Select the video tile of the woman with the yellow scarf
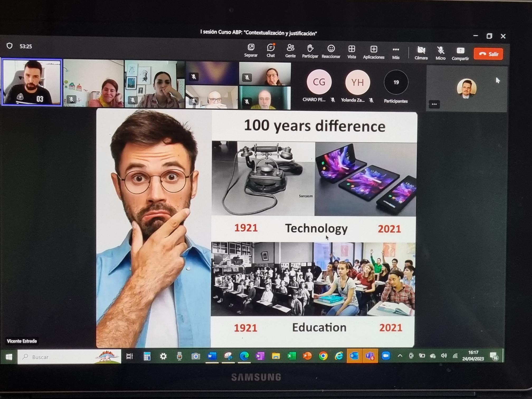 (93, 83)
